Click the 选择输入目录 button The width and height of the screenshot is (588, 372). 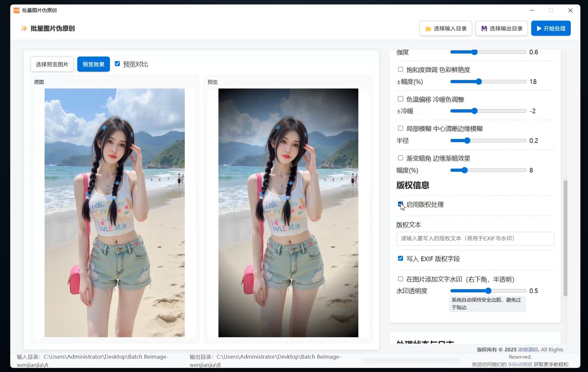point(446,29)
